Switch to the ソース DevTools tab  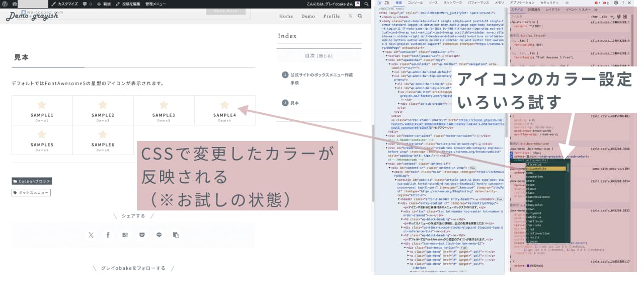(x=433, y=3)
